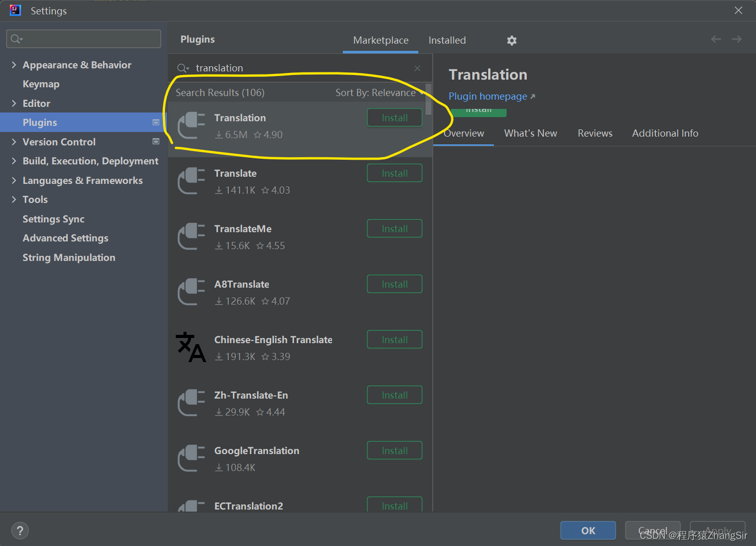Viewport: 756px width, 546px height.
Task: Click the Zh-Translate-En plugin icon
Action: click(x=191, y=403)
